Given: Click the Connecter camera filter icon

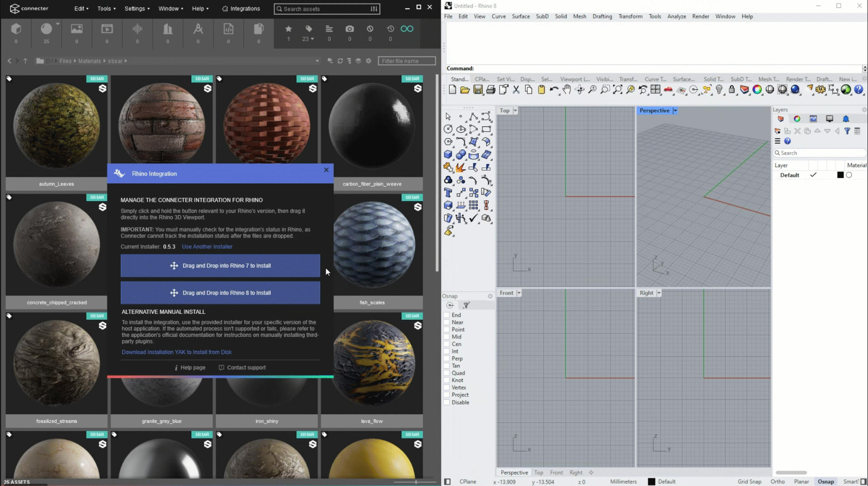Looking at the screenshot, I should (349, 29).
